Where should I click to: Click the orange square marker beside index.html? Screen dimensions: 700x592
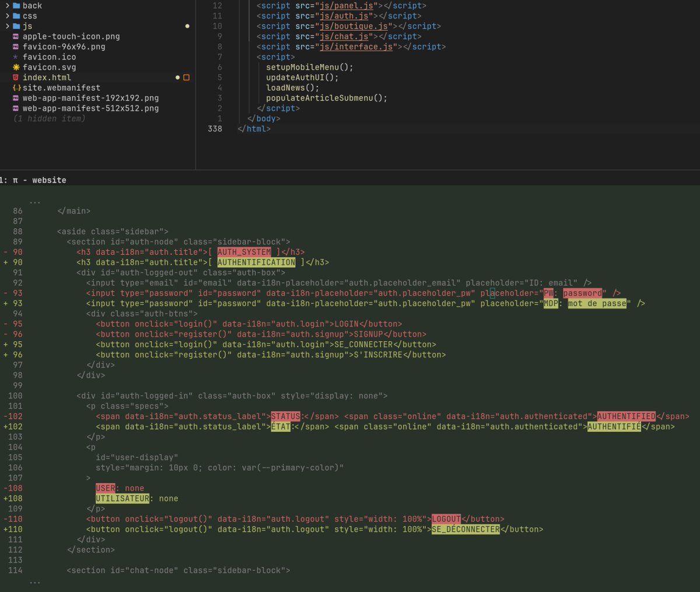pyautogui.click(x=187, y=78)
